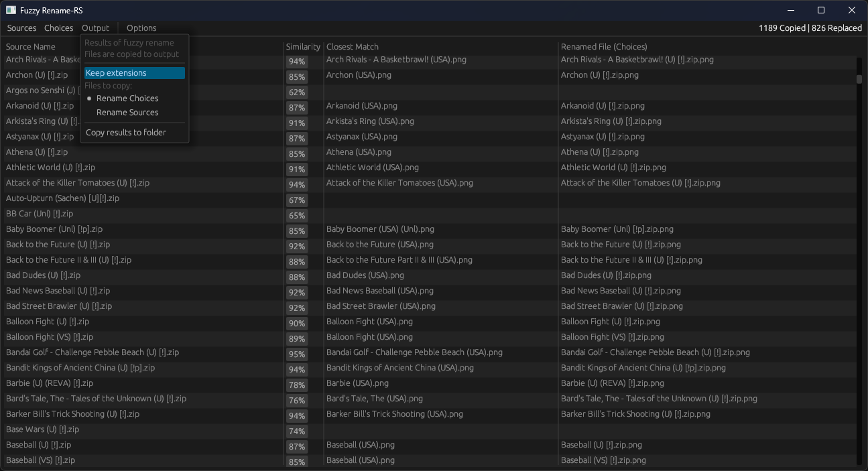Click renamed file Arkanoid (U) [!].zip.png
The image size is (868, 471).
pyautogui.click(x=603, y=106)
